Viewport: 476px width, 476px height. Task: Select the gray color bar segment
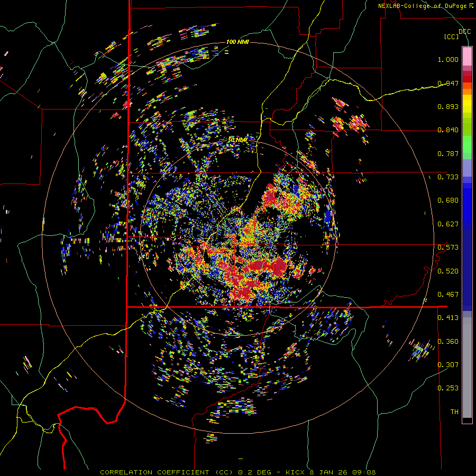coord(467,368)
